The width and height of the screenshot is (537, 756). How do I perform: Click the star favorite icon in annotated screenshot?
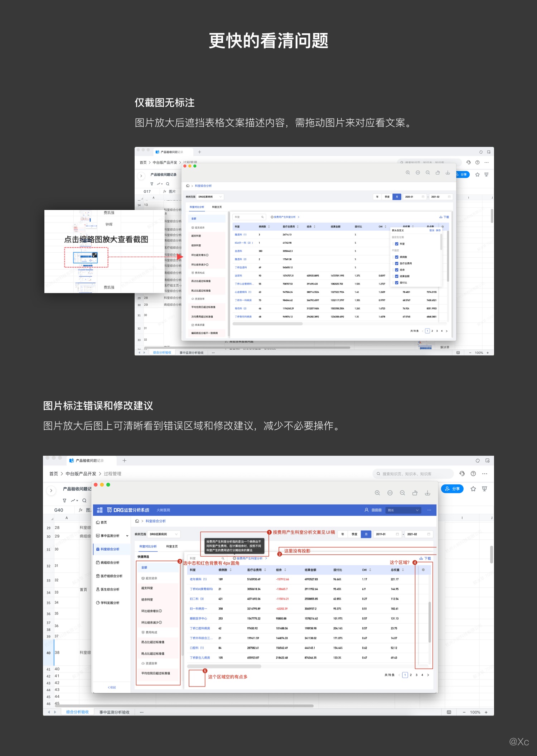point(473,489)
